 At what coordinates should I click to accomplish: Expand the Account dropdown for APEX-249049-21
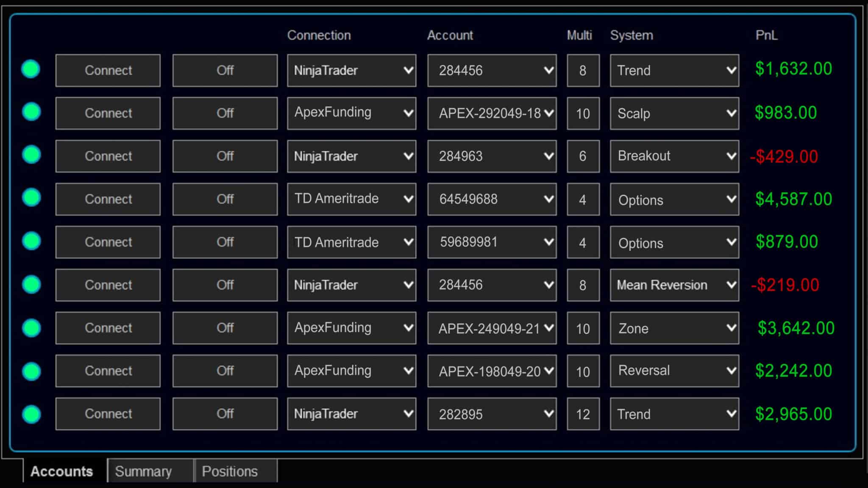click(x=492, y=328)
